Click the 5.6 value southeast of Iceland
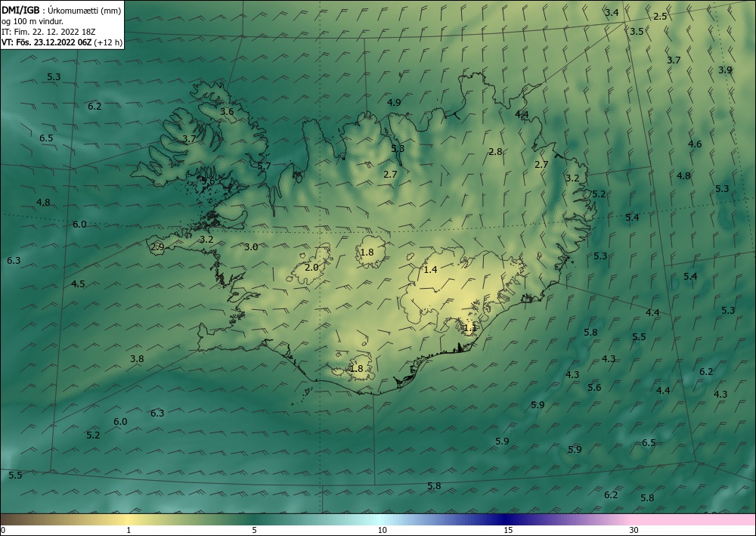This screenshot has width=756, height=536. 594,388
